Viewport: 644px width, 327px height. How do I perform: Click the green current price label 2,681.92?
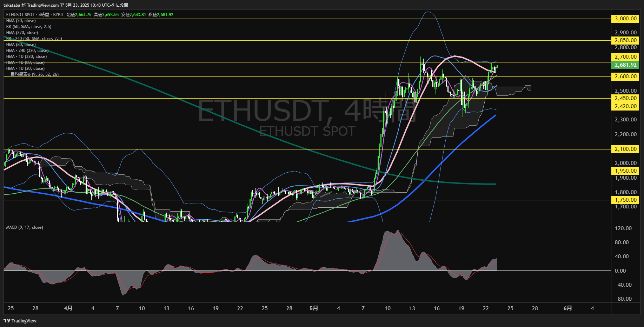click(x=625, y=65)
